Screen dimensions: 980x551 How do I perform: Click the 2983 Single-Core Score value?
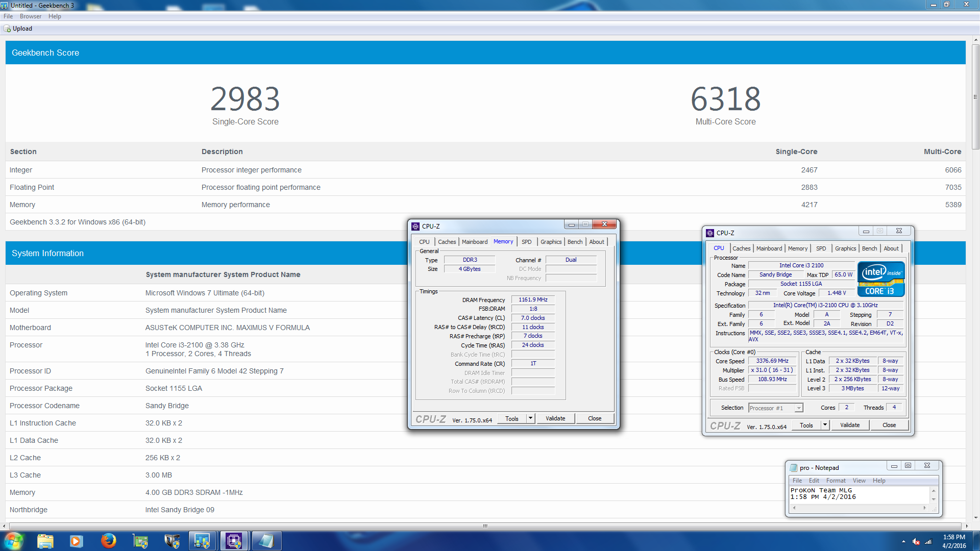pyautogui.click(x=245, y=99)
